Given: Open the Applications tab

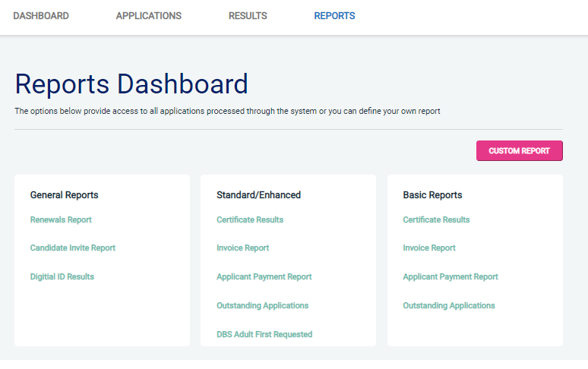Looking at the screenshot, I should (148, 16).
